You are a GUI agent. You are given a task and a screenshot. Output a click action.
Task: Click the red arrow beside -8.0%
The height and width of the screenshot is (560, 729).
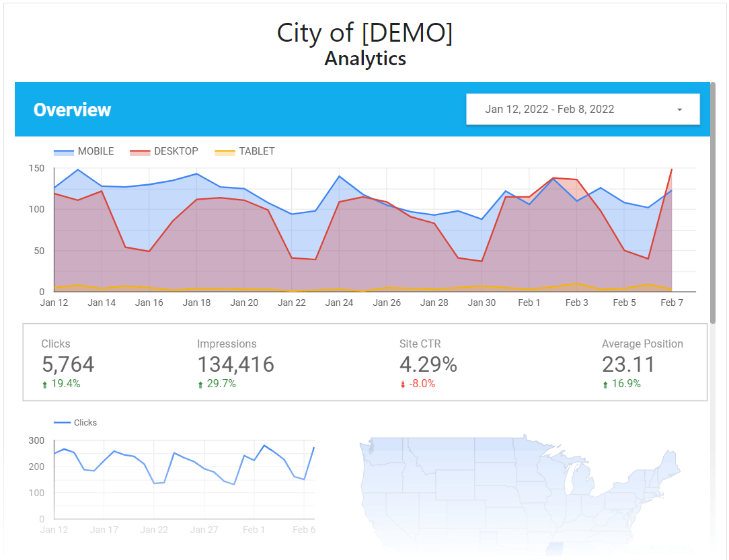coord(402,383)
